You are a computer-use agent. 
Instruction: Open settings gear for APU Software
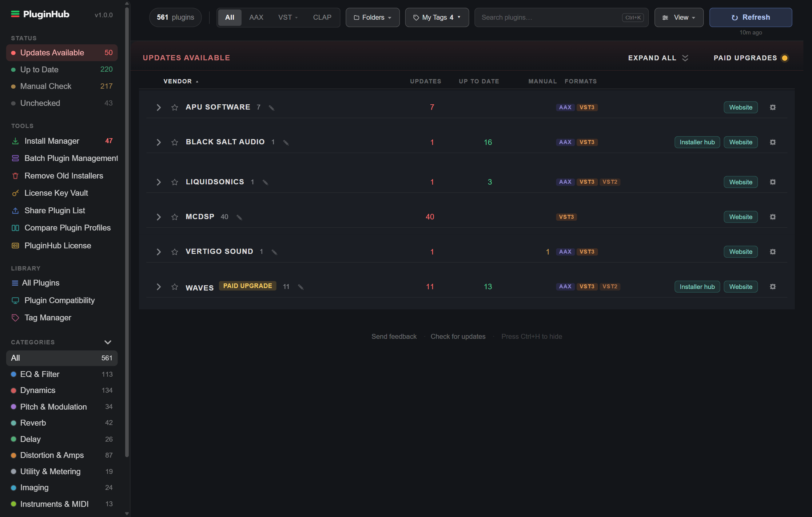773,107
